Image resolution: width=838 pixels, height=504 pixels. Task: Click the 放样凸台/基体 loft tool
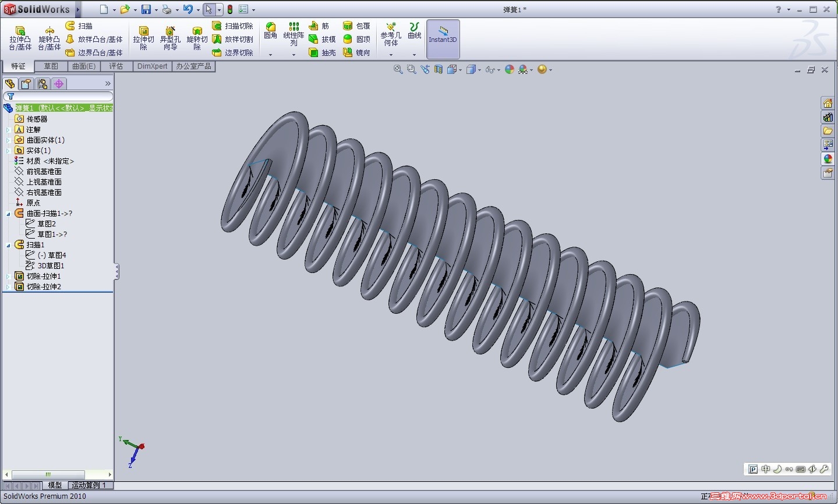pos(94,39)
